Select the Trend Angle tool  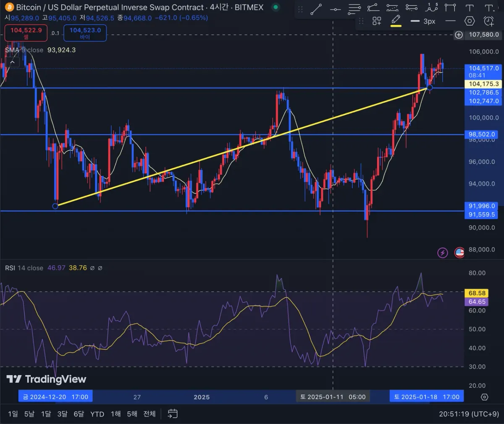(x=373, y=8)
